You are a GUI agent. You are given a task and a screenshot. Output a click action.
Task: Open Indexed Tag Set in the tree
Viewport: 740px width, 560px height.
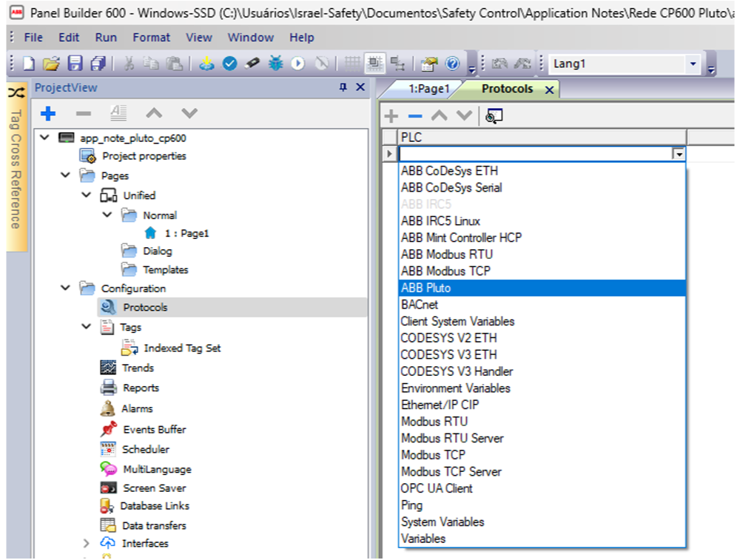(182, 348)
